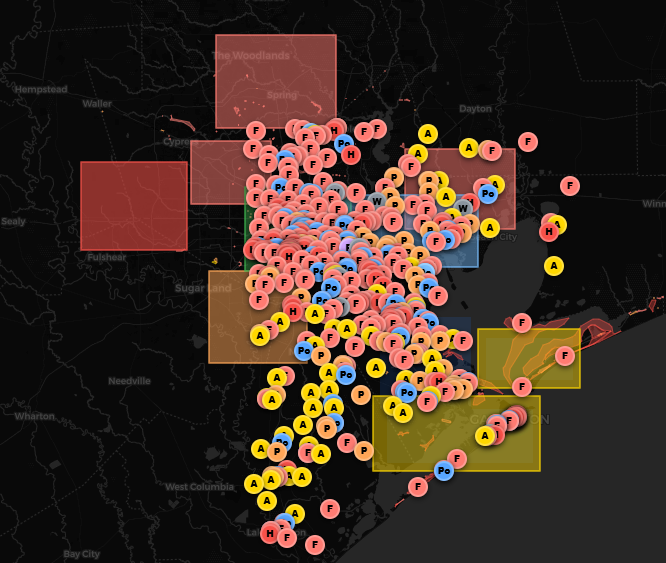Select red H marker near Lake Jackson
Image resolution: width=666 pixels, height=563 pixels.
click(270, 533)
